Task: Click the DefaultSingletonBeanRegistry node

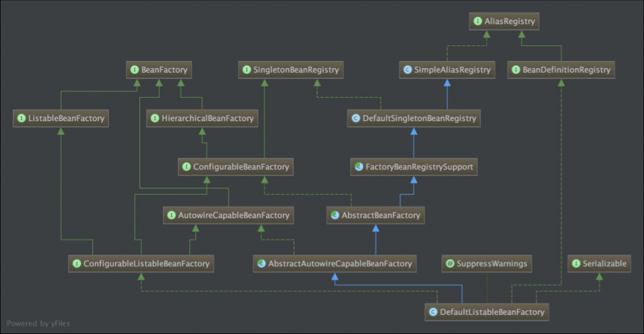Action: coord(413,118)
